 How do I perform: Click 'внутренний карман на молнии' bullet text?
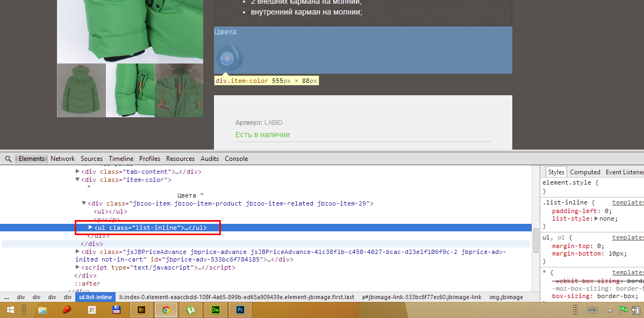(306, 11)
